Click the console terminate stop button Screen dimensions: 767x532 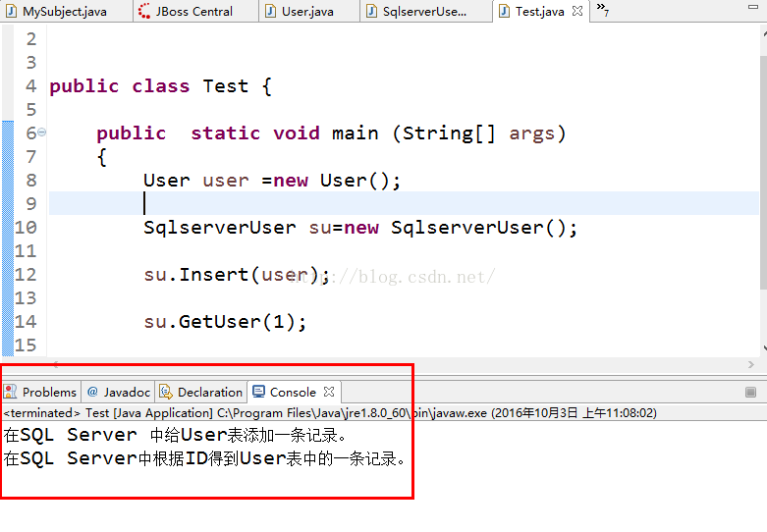751,393
